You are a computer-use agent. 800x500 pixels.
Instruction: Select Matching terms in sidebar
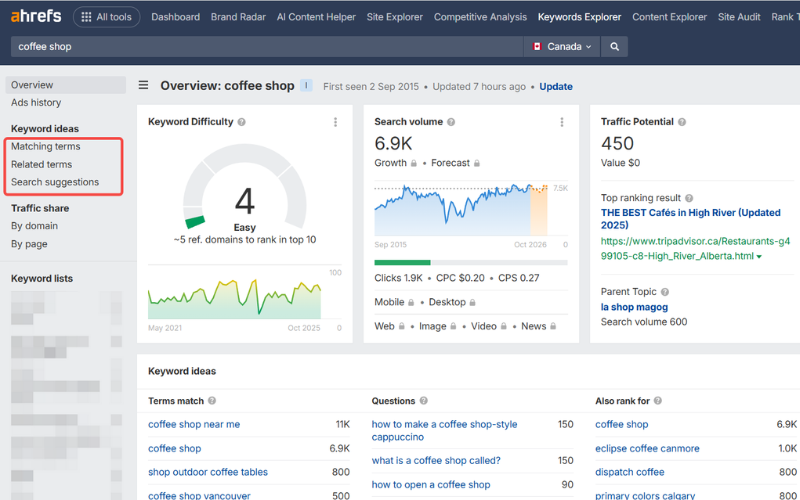(46, 147)
